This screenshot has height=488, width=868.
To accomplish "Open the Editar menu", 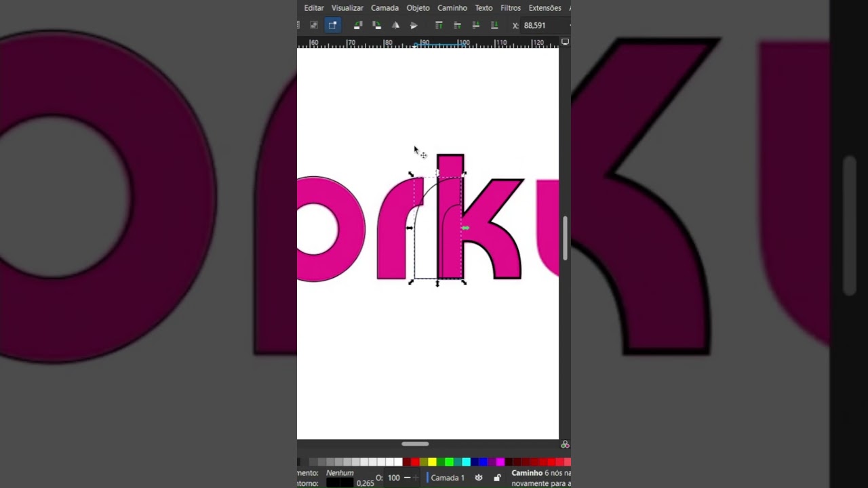I will [313, 8].
